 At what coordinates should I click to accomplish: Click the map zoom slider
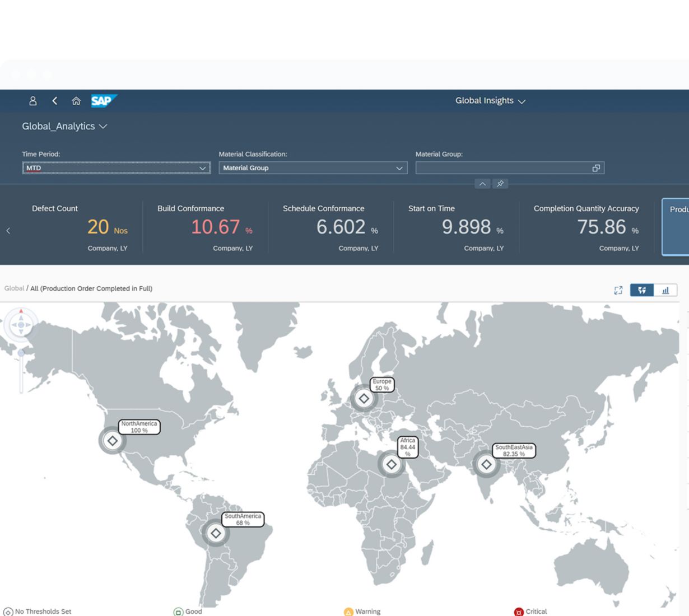coord(21,370)
